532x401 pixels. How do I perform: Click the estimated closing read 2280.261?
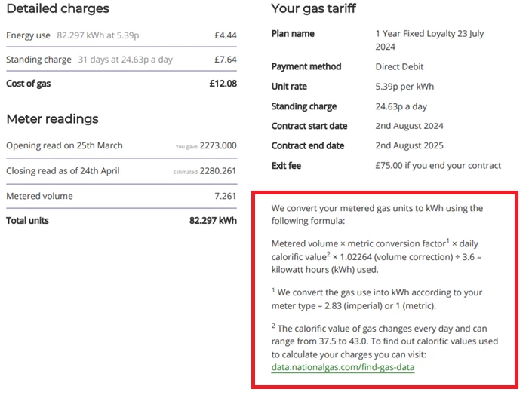tap(217, 171)
